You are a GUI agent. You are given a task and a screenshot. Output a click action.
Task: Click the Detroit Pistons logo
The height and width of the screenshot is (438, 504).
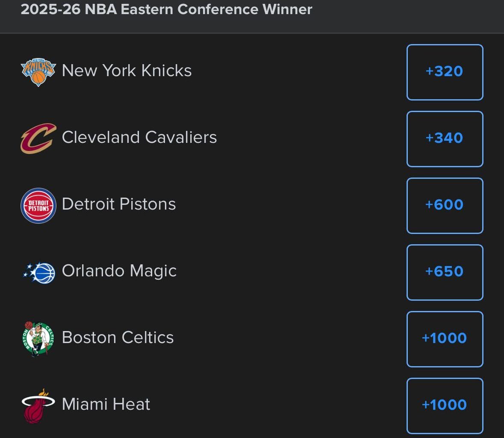[38, 205]
